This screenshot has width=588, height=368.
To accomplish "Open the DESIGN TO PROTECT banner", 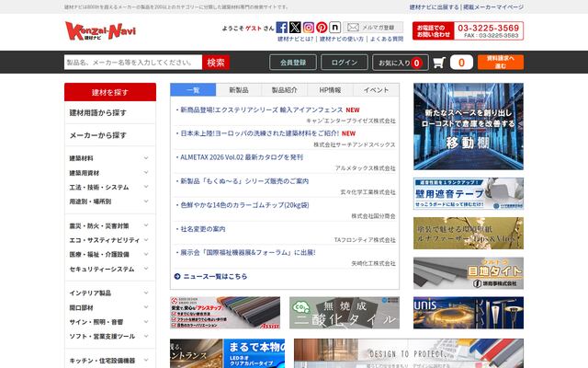I will pos(409,353).
